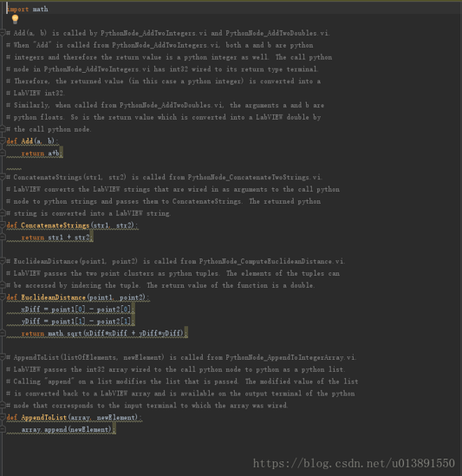Fold the EuclideanDistance comment block

pos(3,261)
